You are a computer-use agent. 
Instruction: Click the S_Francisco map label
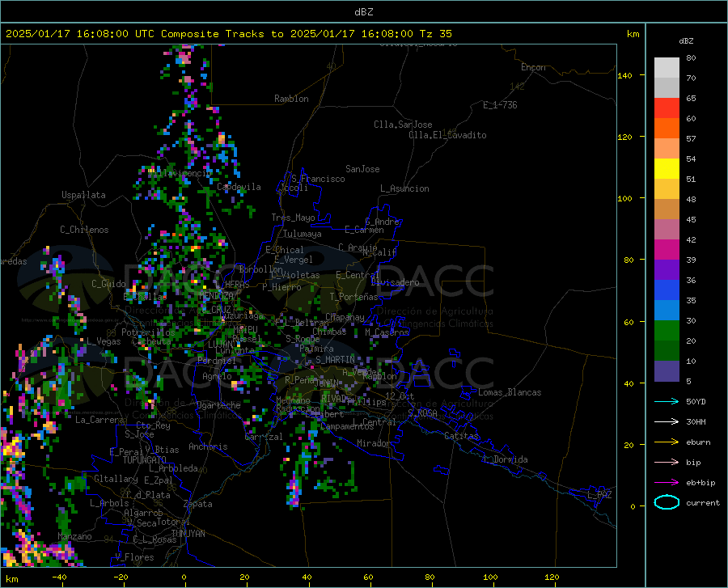pos(318,179)
